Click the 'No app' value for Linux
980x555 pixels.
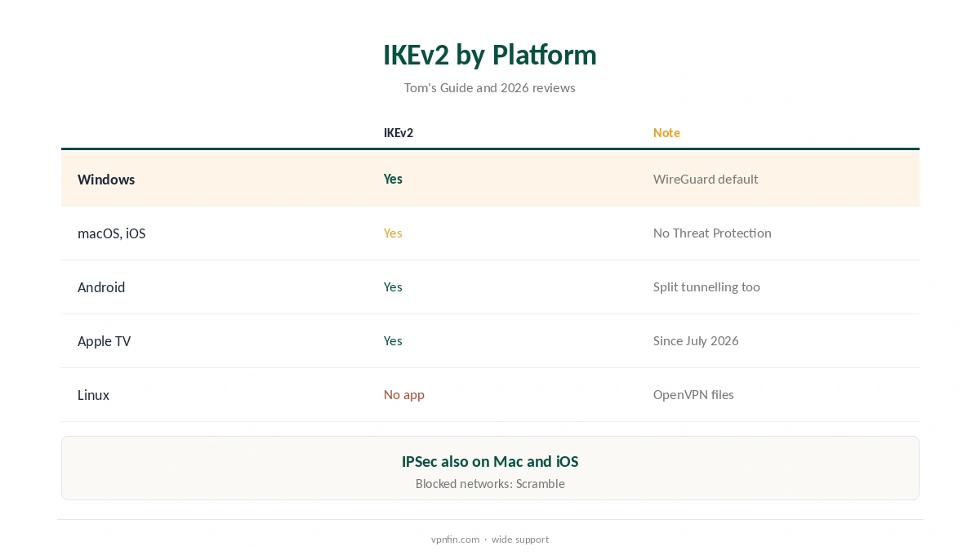(x=404, y=394)
